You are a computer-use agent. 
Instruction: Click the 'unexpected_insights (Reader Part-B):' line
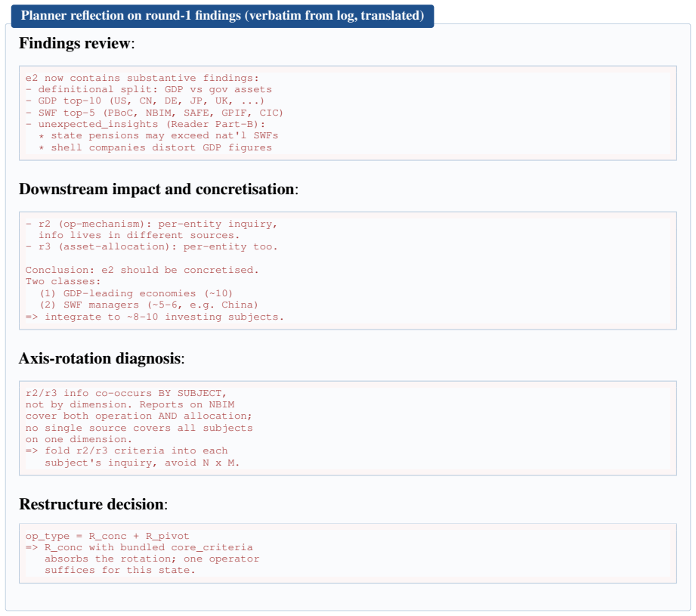click(145, 124)
